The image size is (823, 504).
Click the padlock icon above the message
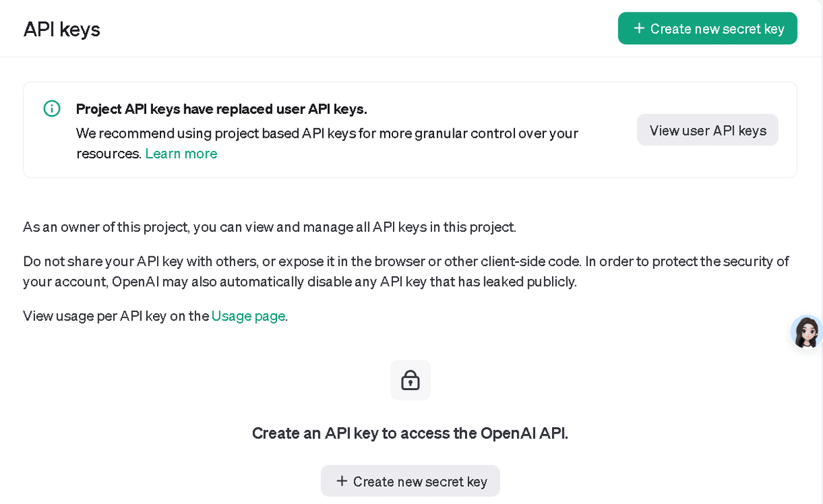click(410, 380)
